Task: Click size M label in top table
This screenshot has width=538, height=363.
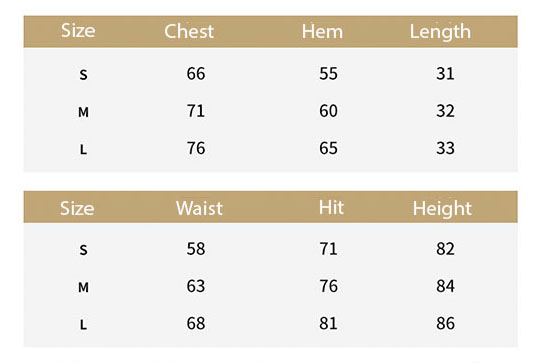Action: [x=83, y=112]
